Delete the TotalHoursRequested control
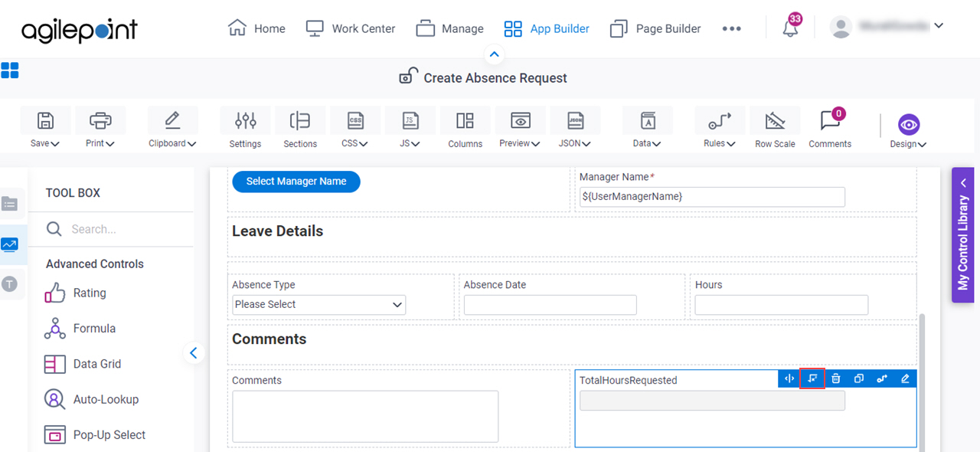Image resolution: width=980 pixels, height=452 pixels. pos(836,378)
